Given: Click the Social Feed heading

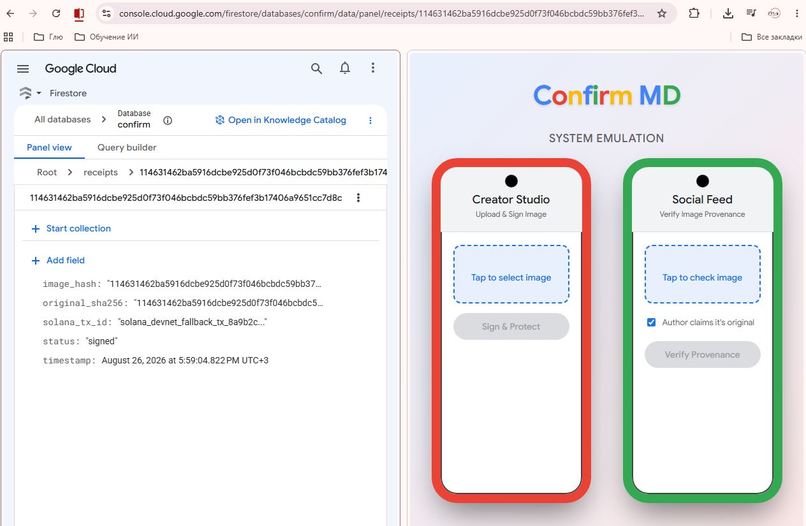Looking at the screenshot, I should [702, 199].
